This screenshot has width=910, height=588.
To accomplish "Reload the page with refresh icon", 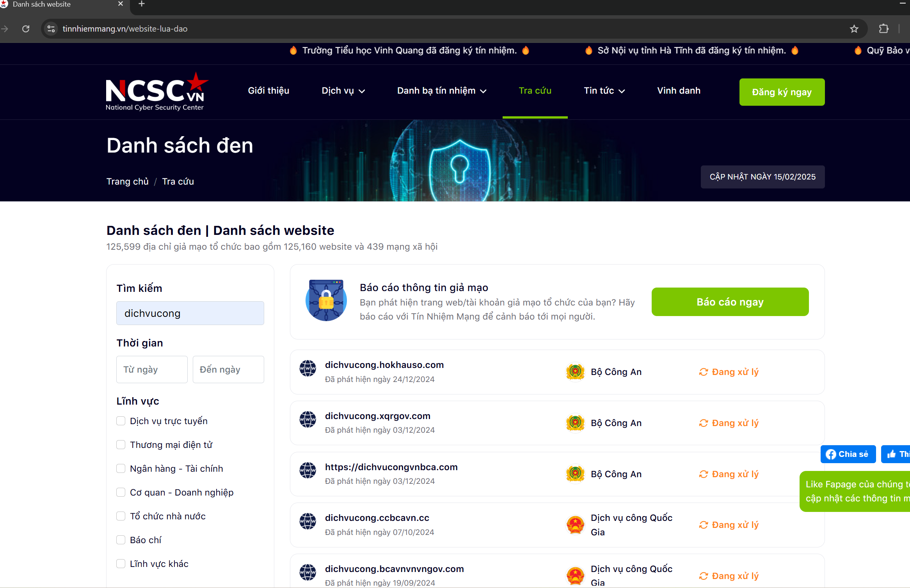I will (x=26, y=29).
